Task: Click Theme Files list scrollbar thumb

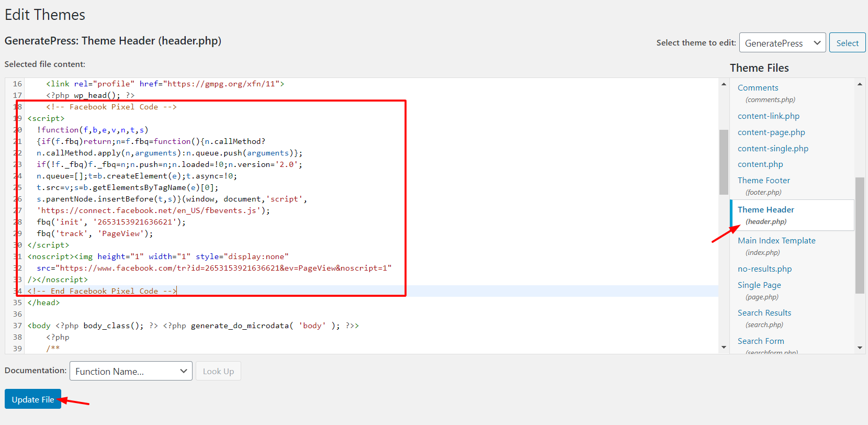Action: (860, 236)
